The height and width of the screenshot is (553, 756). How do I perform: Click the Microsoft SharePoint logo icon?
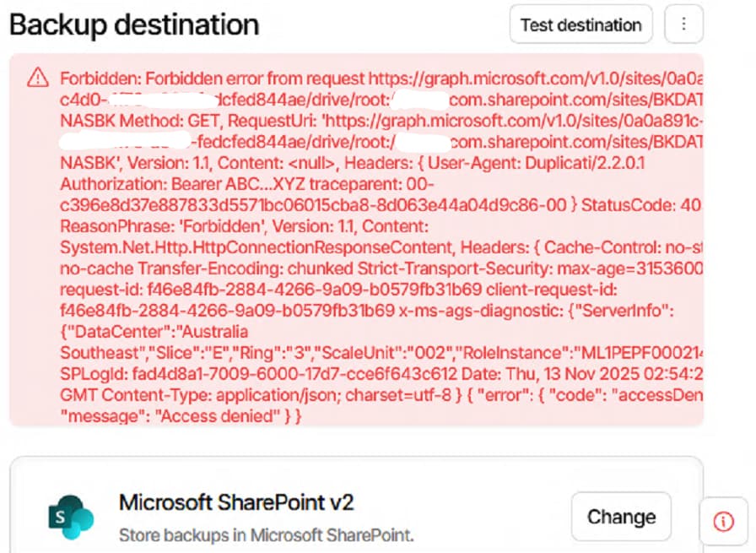coord(71,517)
